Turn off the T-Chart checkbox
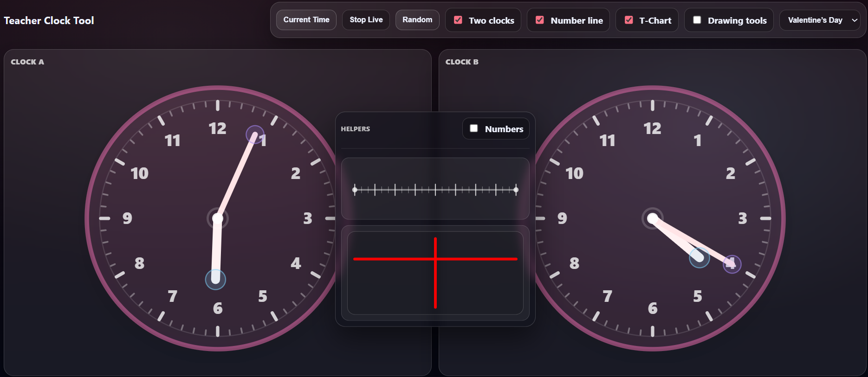Viewport: 868px width, 377px height. (x=629, y=20)
